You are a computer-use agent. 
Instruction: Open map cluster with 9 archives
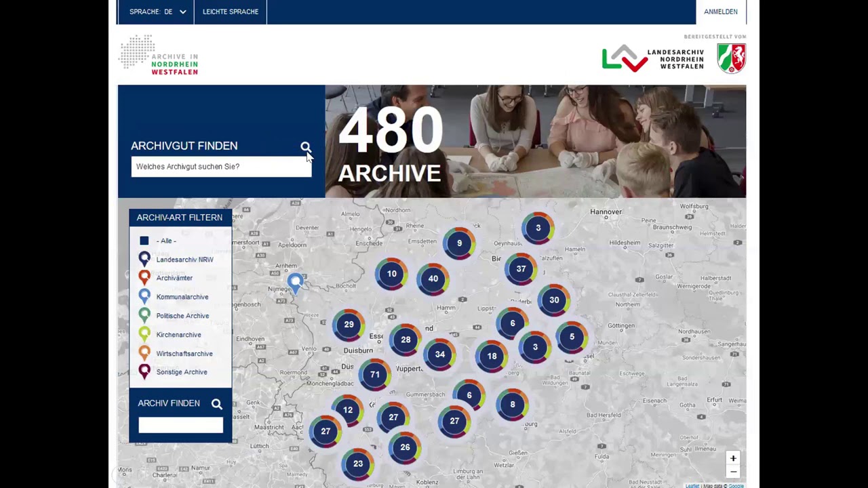pyautogui.click(x=459, y=243)
